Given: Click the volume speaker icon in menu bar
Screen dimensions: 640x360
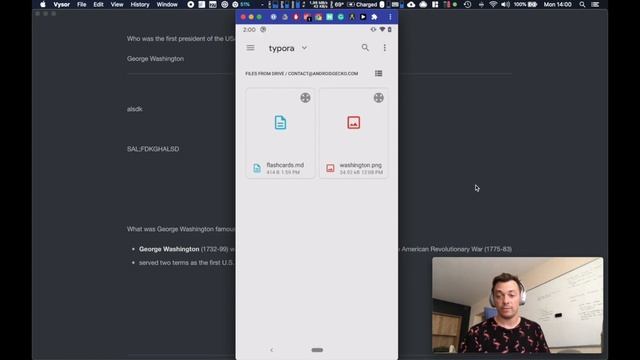Looking at the screenshot, I should [x=505, y=4].
